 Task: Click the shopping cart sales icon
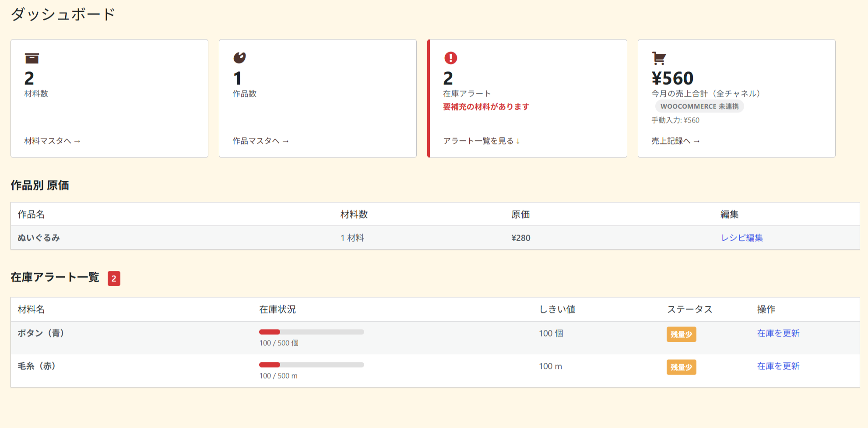click(659, 58)
